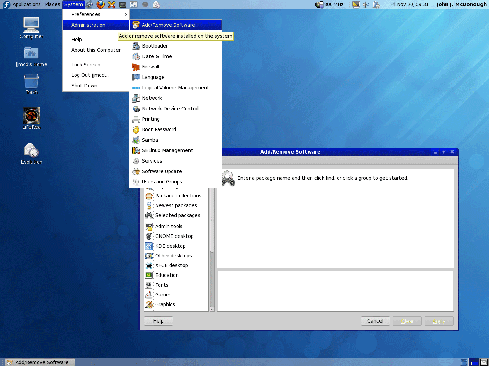Launch Firewall configuration from submenu
The height and width of the screenshot is (366, 489).
tap(175, 67)
